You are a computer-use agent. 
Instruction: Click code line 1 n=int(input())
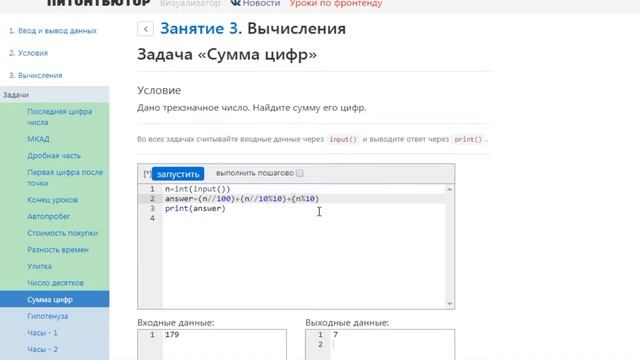(x=198, y=189)
